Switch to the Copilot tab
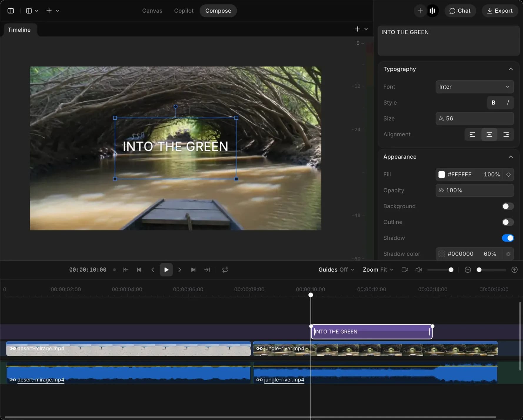Image resolution: width=523 pixels, height=420 pixels. point(184,11)
